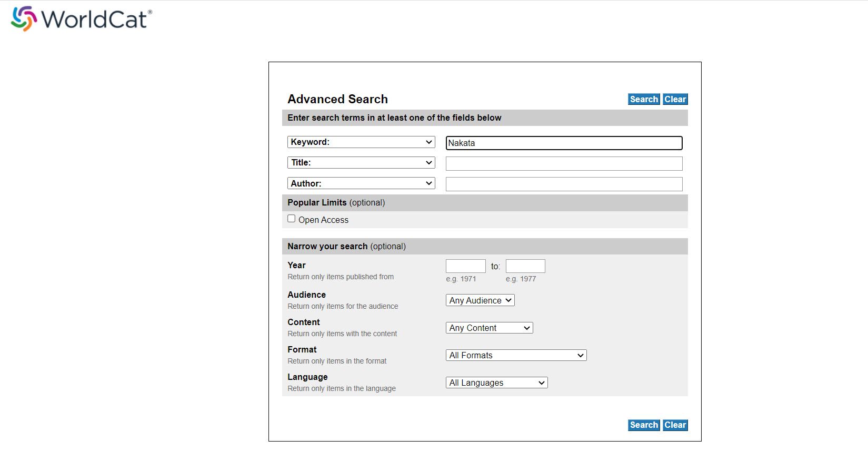Expand the Any Content dropdown

click(x=489, y=328)
